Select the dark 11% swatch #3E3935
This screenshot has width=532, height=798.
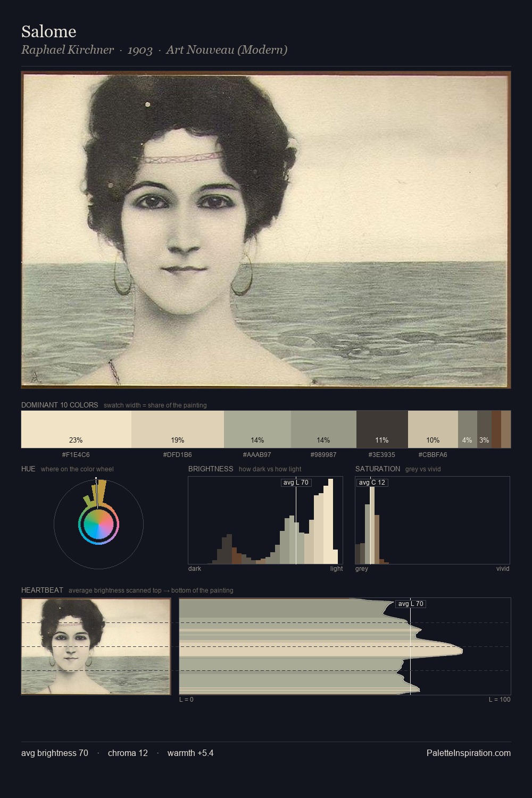tap(382, 429)
